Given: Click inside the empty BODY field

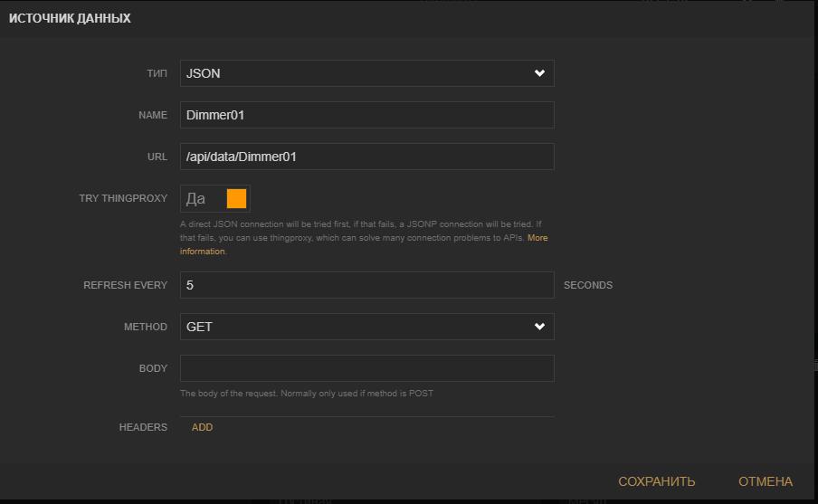Looking at the screenshot, I should (x=366, y=368).
